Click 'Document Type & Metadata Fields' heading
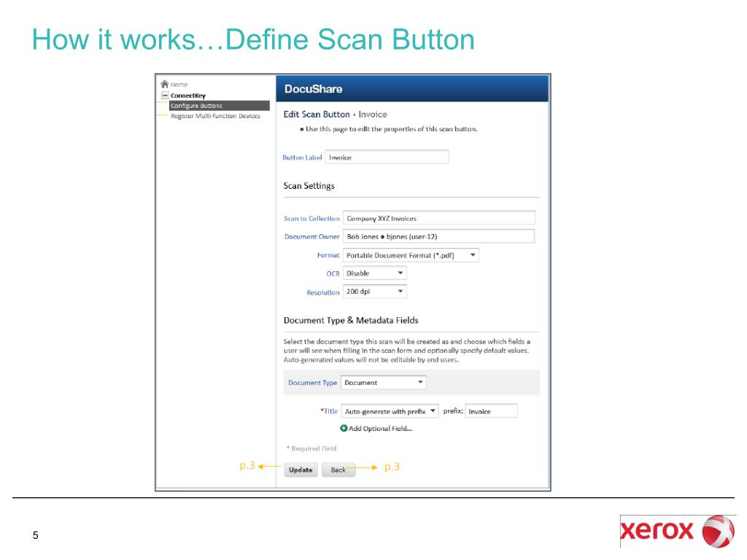 [x=351, y=321]
